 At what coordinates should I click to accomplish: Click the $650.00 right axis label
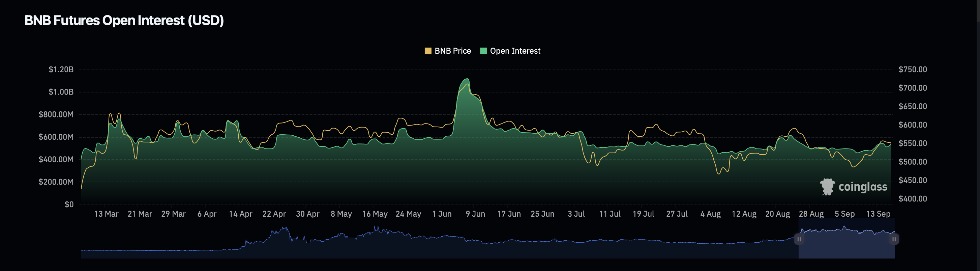(x=913, y=106)
